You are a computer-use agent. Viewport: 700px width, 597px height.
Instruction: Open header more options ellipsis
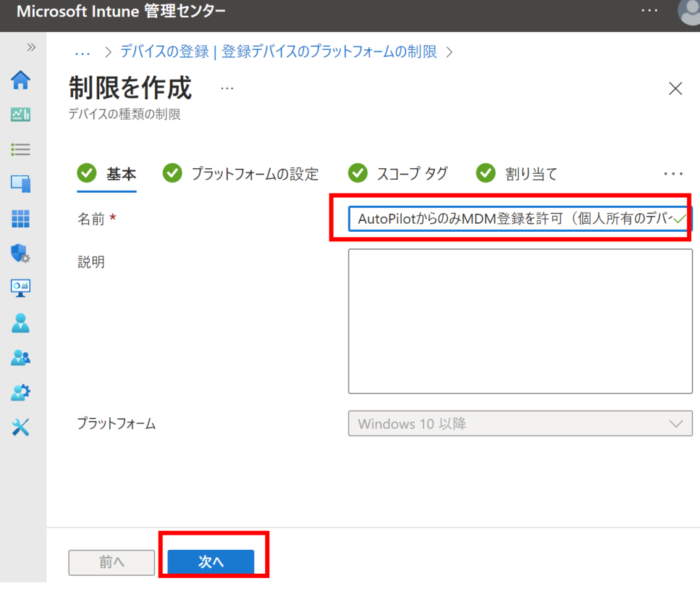(649, 10)
